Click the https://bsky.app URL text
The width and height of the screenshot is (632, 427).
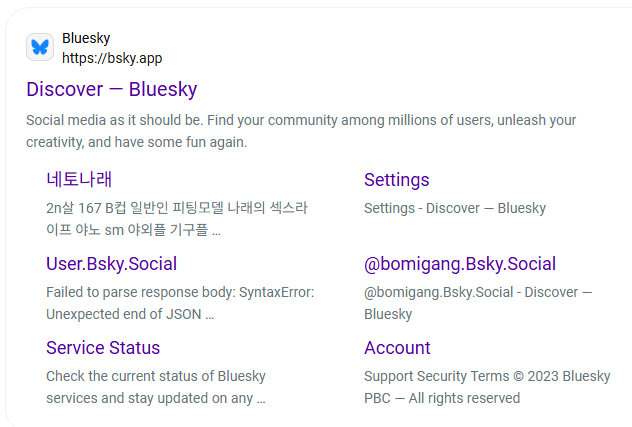[112, 57]
